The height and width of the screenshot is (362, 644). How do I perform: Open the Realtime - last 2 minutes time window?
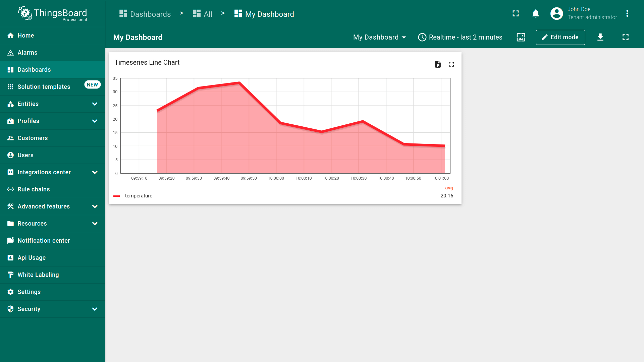coord(460,37)
